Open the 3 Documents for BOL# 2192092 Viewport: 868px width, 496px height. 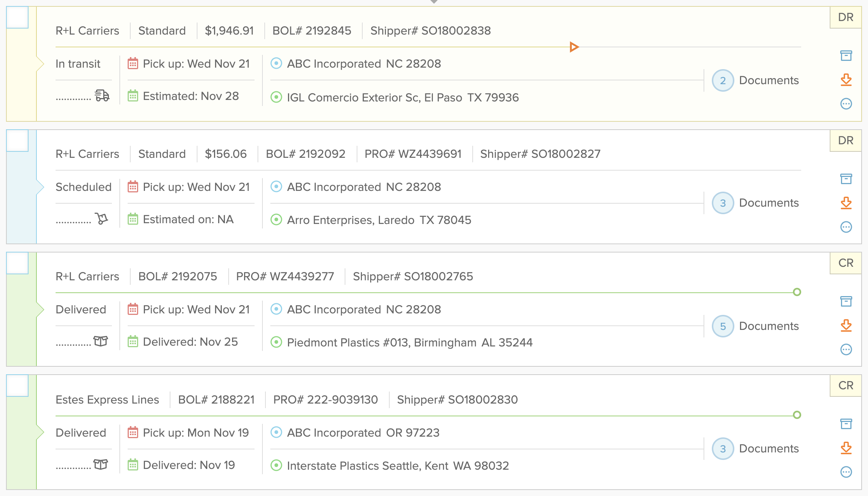(x=755, y=203)
